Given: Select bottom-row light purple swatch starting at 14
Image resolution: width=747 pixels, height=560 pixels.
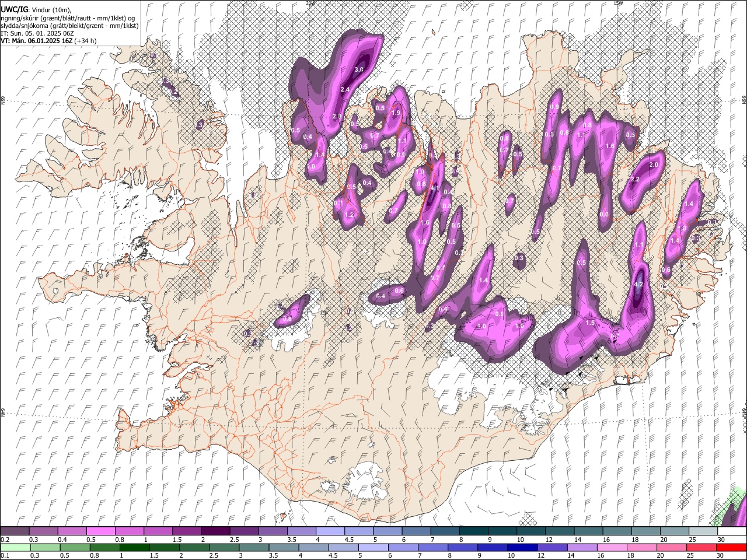Looking at the screenshot, I should coord(582,547).
